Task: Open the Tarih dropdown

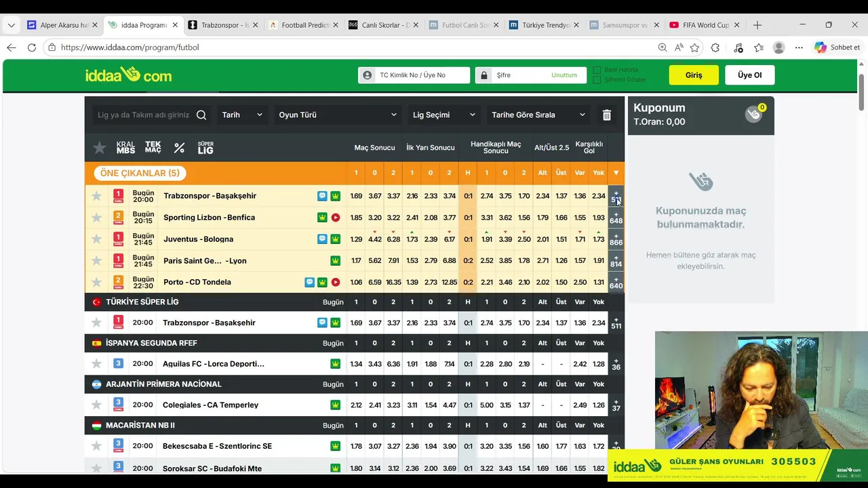Action: tap(242, 115)
